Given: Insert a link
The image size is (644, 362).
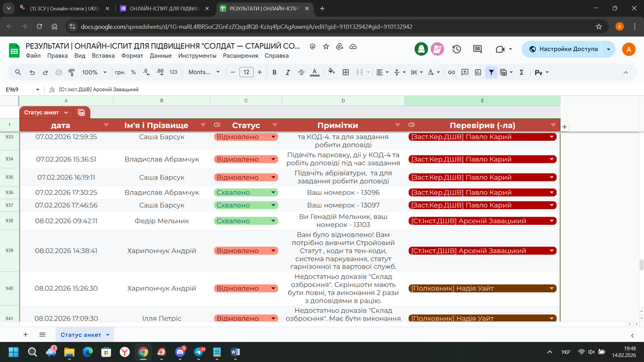Looking at the screenshot, I should pyautogui.click(x=451, y=72).
